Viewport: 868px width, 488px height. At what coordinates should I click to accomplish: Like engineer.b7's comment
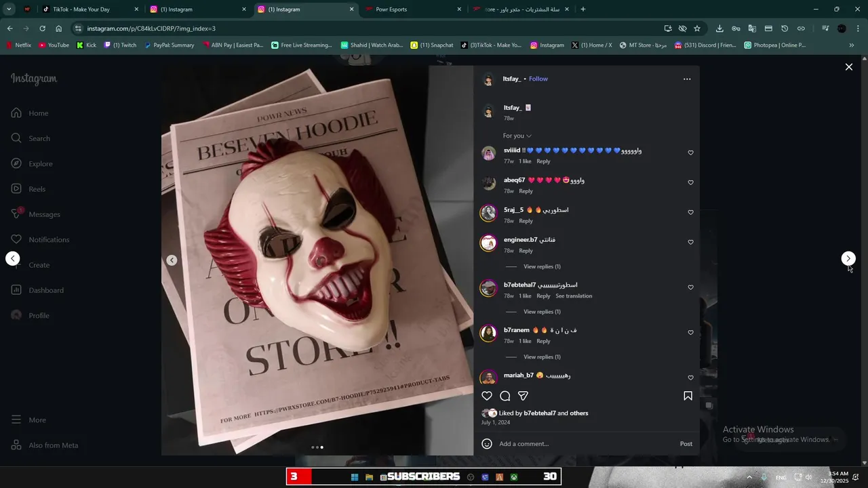click(691, 243)
